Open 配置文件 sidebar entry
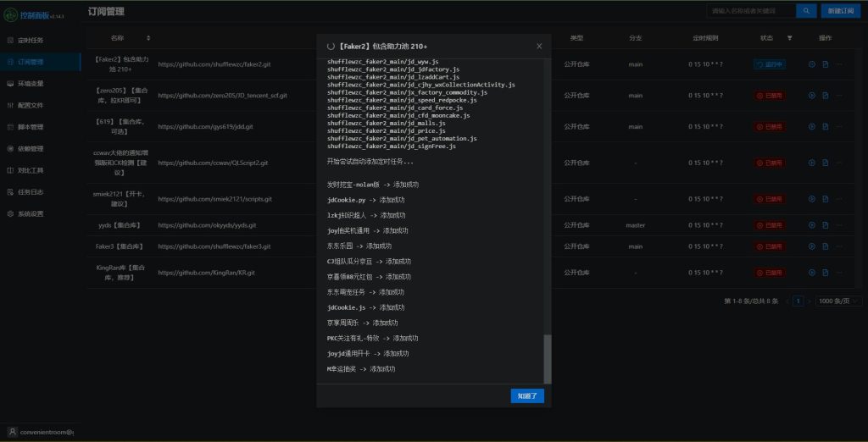Screen dimensions: 868x442 [40, 105]
